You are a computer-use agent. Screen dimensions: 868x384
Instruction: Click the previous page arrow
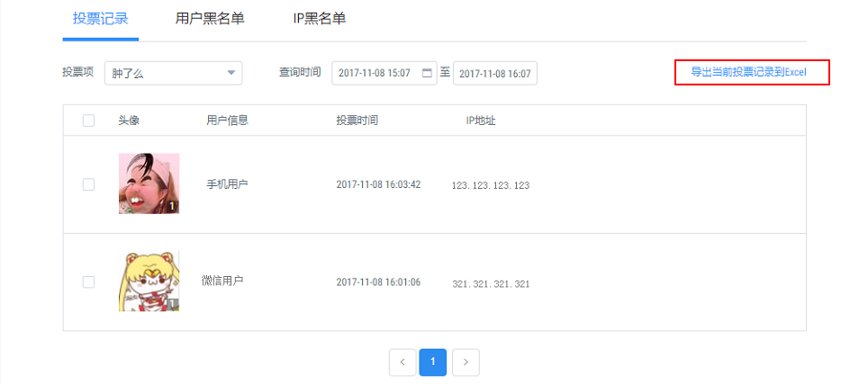tap(402, 362)
